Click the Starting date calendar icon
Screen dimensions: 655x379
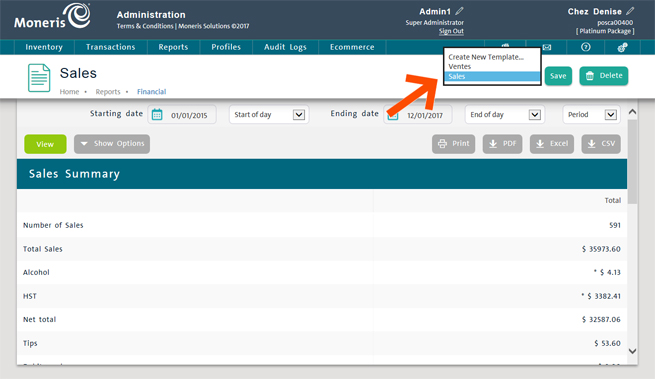pyautogui.click(x=157, y=114)
